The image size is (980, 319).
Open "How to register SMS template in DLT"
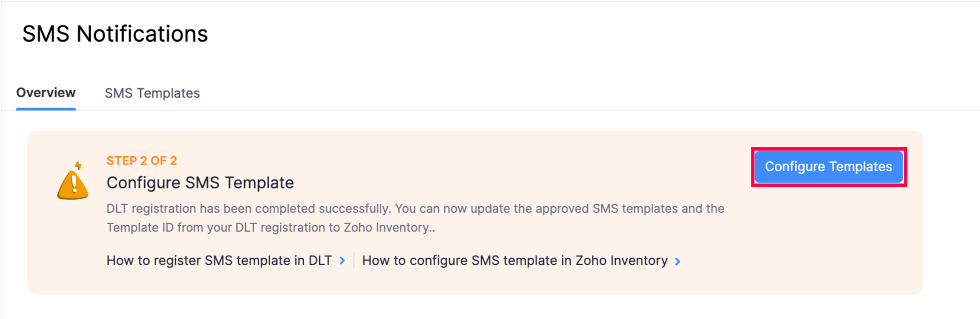pyautogui.click(x=219, y=261)
